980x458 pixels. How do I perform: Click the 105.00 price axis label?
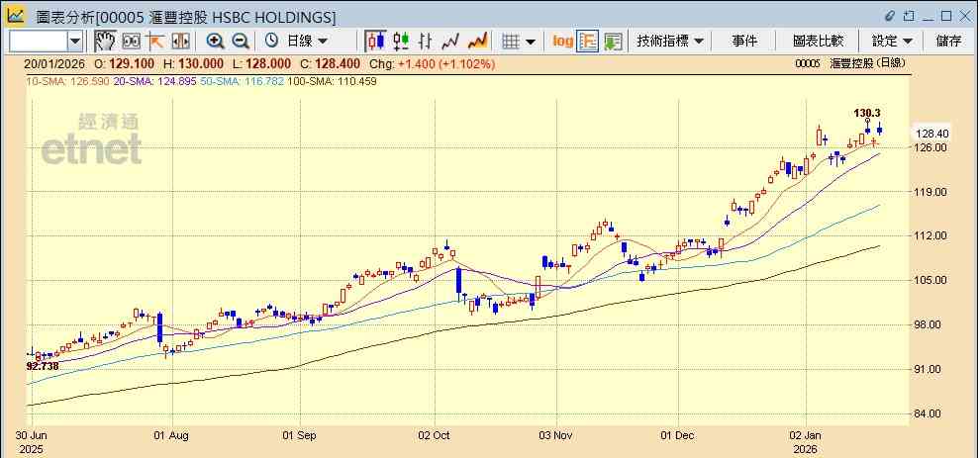931,280
